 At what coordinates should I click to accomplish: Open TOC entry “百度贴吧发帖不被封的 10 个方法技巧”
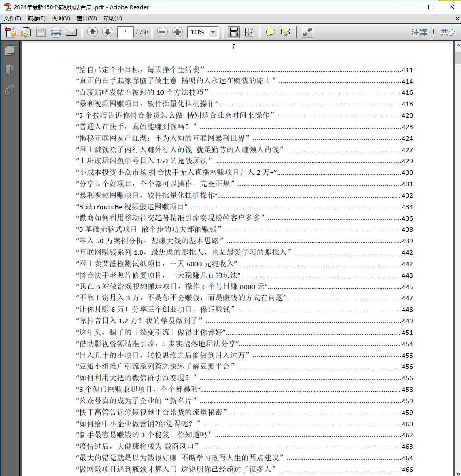pos(244,92)
